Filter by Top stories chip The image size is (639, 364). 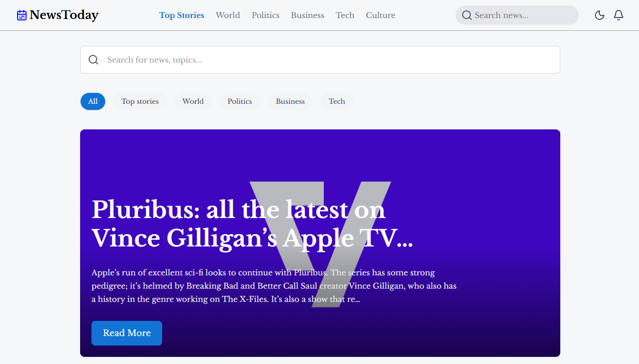140,101
